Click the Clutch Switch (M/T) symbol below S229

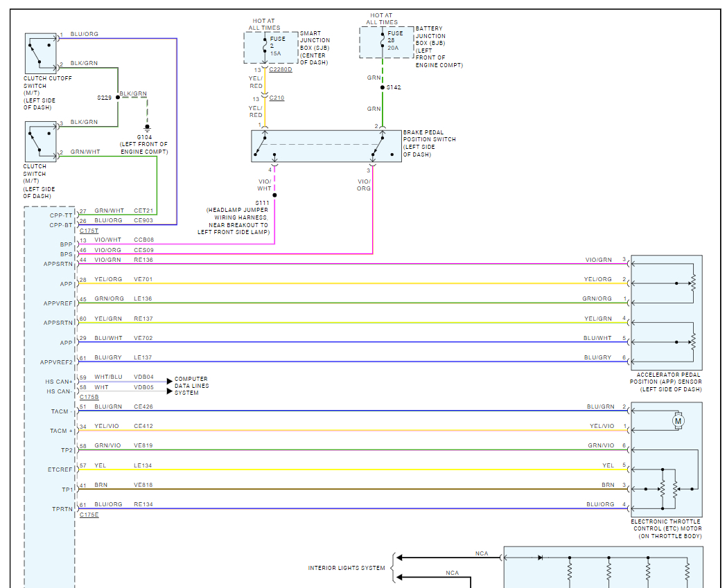41,142
